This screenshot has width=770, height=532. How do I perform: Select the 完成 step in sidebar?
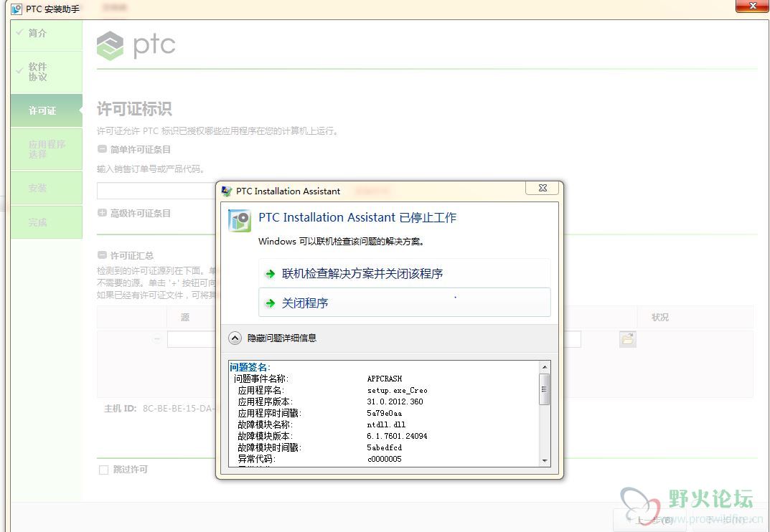click(47, 222)
